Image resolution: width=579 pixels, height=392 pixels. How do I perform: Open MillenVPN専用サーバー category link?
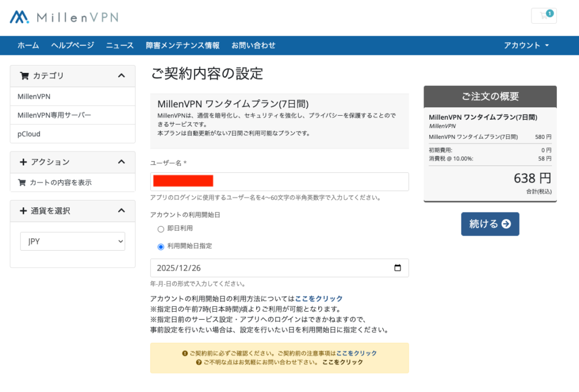pyautogui.click(x=54, y=115)
